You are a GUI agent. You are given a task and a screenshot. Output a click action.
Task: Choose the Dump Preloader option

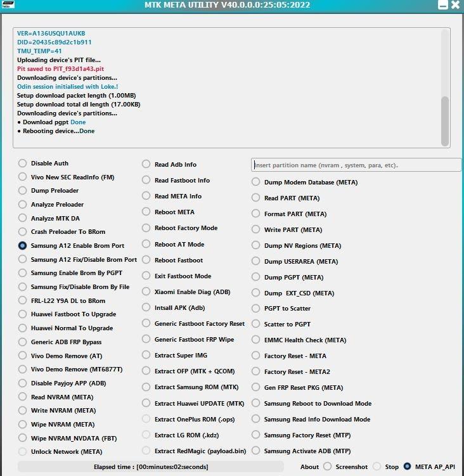(22, 191)
